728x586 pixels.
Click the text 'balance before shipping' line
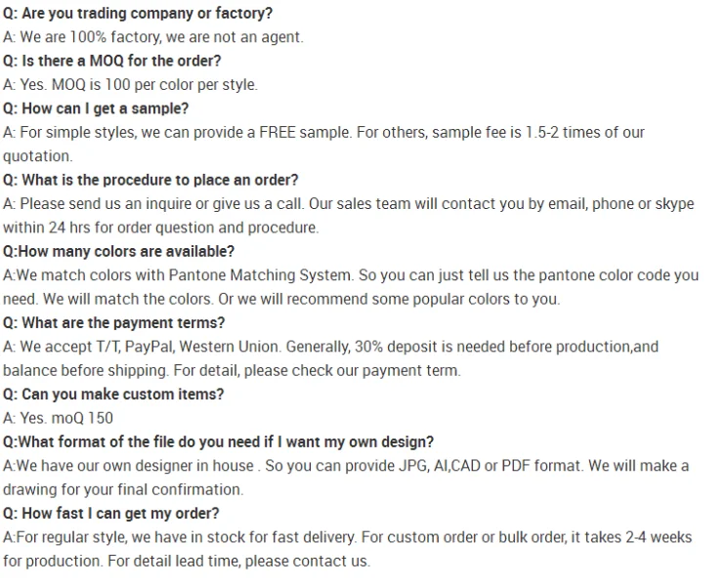[x=232, y=370]
